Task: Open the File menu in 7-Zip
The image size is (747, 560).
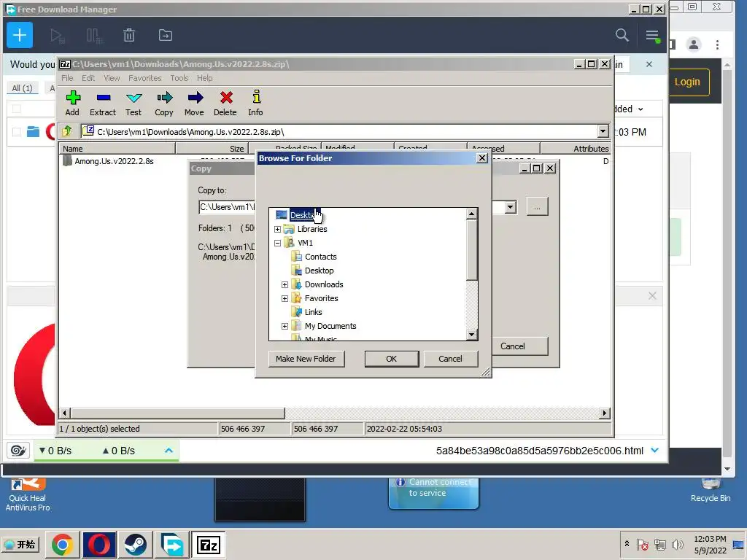Action: (x=67, y=78)
